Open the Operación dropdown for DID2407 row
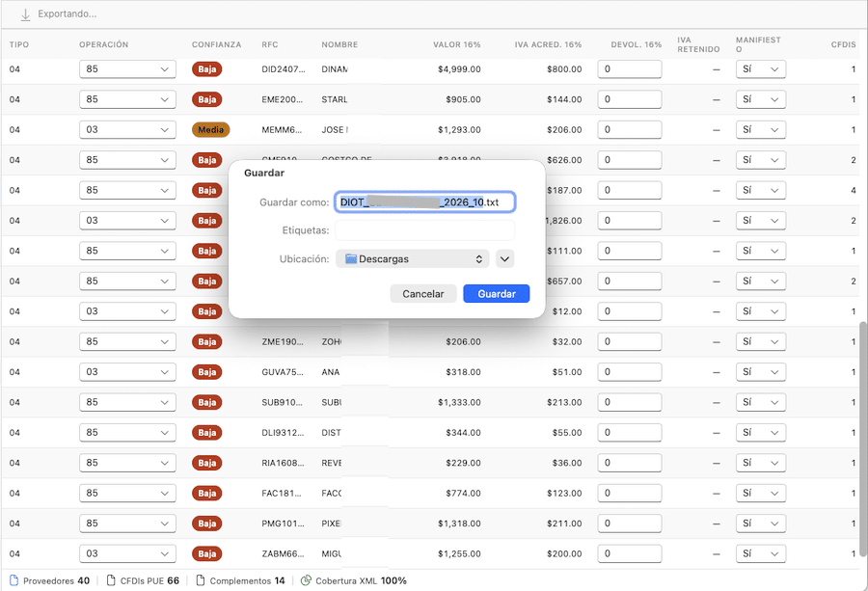Screen dimensions: 868x591 click(127, 69)
